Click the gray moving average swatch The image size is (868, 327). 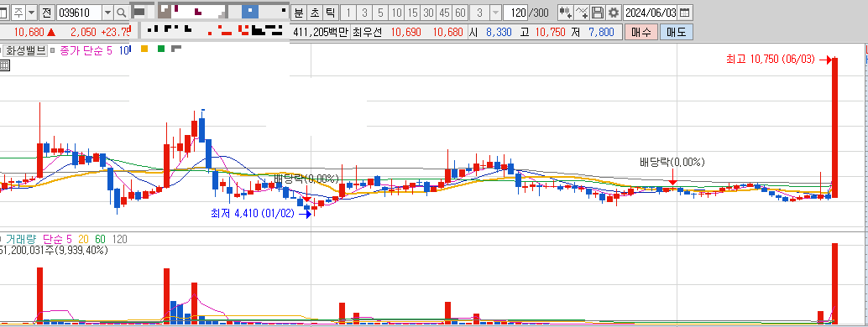coord(176,49)
